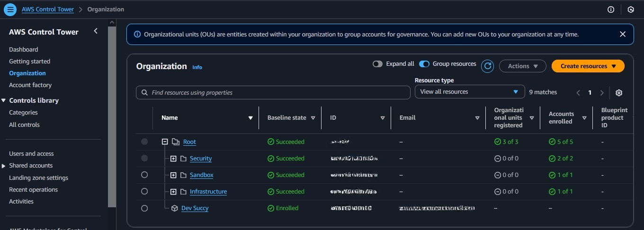Open Getting started in the sidebar
This screenshot has height=230, width=644.
coord(29,61)
